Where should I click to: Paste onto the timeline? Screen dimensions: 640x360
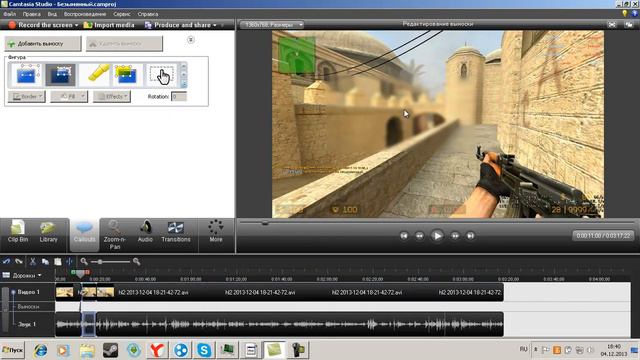point(58,261)
